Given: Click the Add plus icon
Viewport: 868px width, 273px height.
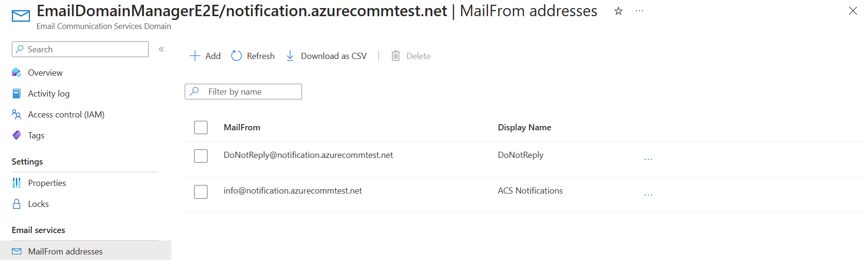Looking at the screenshot, I should click(195, 56).
